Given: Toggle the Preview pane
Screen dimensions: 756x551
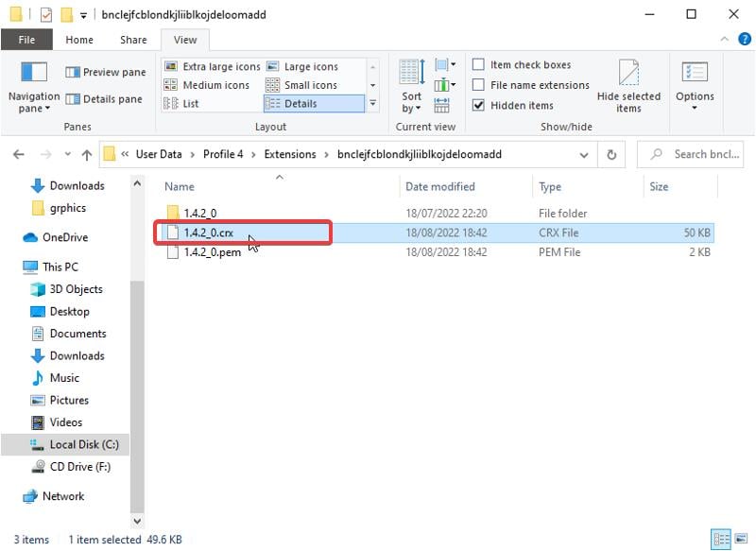Looking at the screenshot, I should pyautogui.click(x=106, y=73).
